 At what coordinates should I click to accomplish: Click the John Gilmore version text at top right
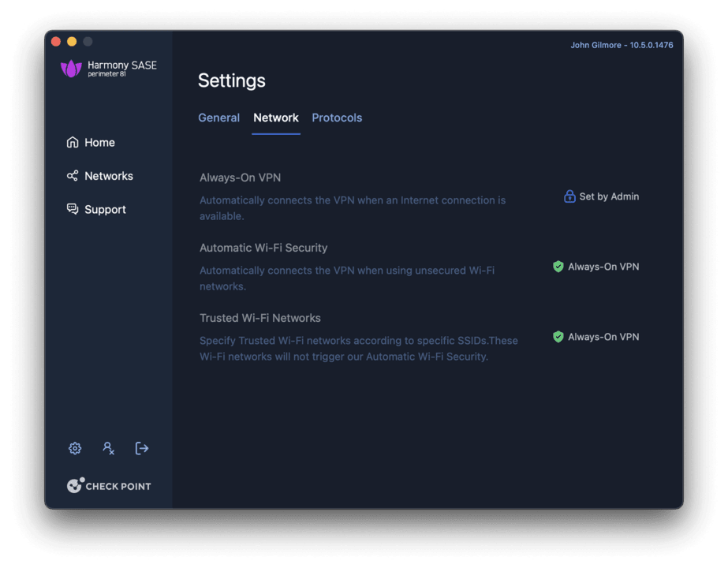[621, 45]
